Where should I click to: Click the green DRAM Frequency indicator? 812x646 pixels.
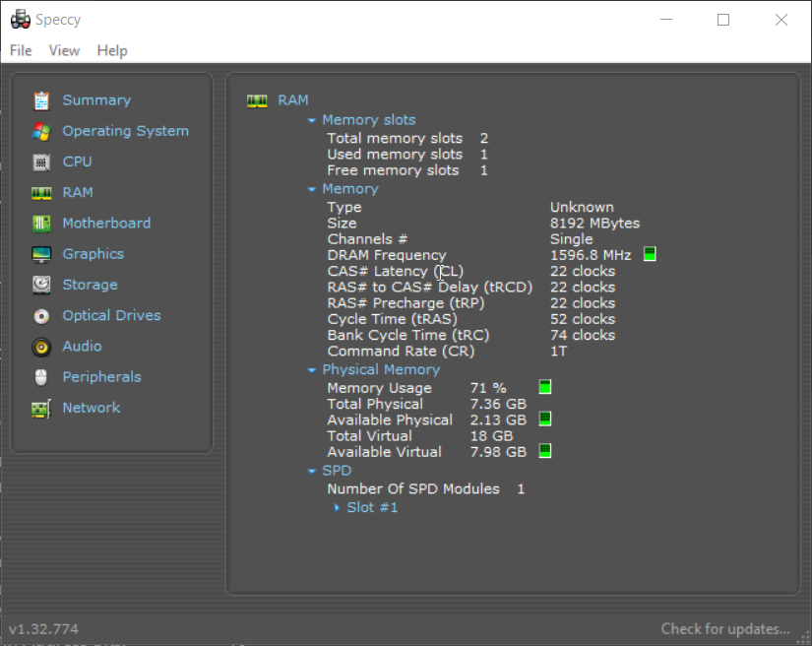click(x=650, y=255)
